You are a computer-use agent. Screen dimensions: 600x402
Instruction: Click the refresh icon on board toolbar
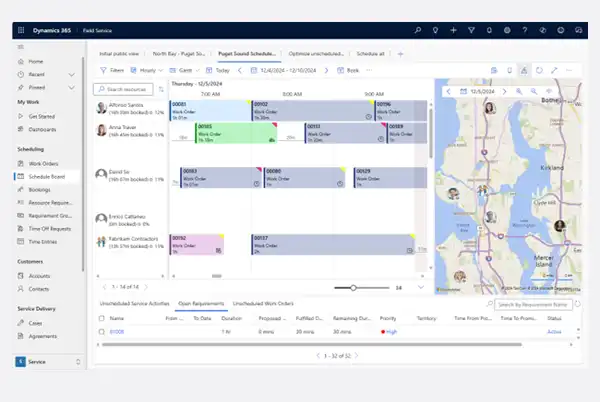pos(539,71)
